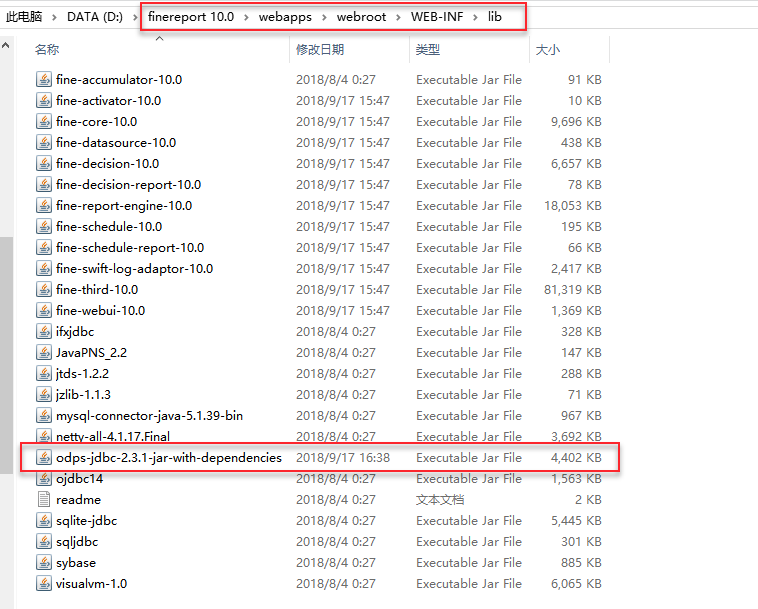This screenshot has height=609, width=758.
Task: Click the 18,053 KB size value
Action: coord(573,205)
